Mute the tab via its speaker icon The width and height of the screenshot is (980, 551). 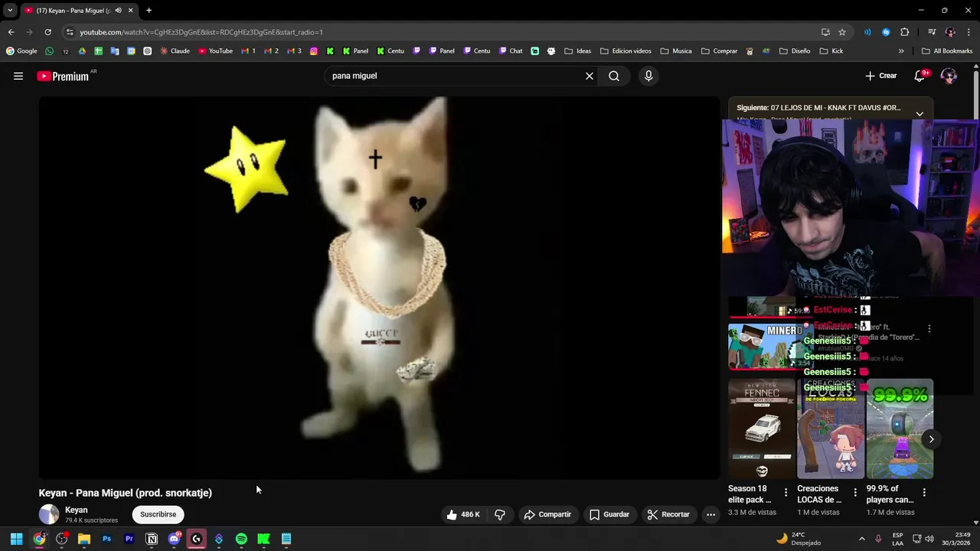(x=118, y=10)
